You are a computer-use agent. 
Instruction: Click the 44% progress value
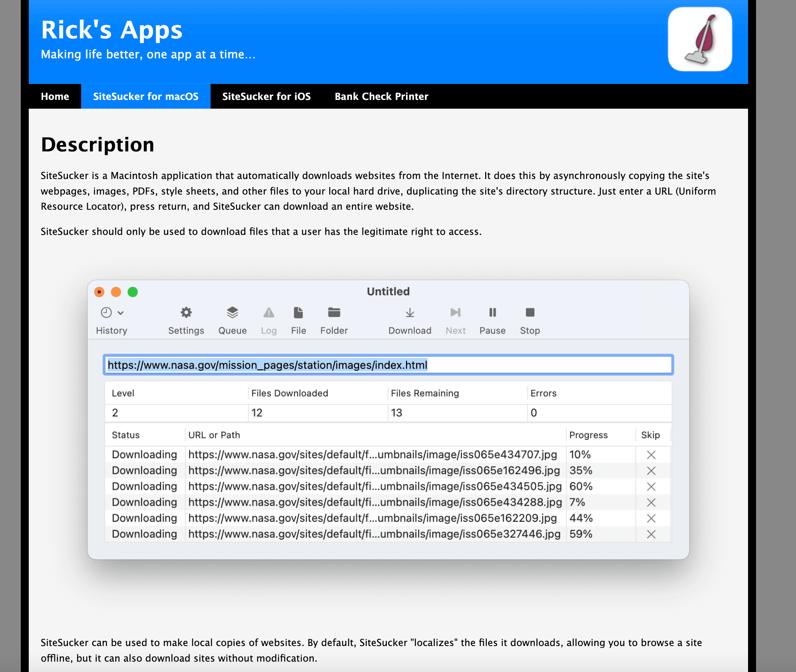tap(581, 518)
